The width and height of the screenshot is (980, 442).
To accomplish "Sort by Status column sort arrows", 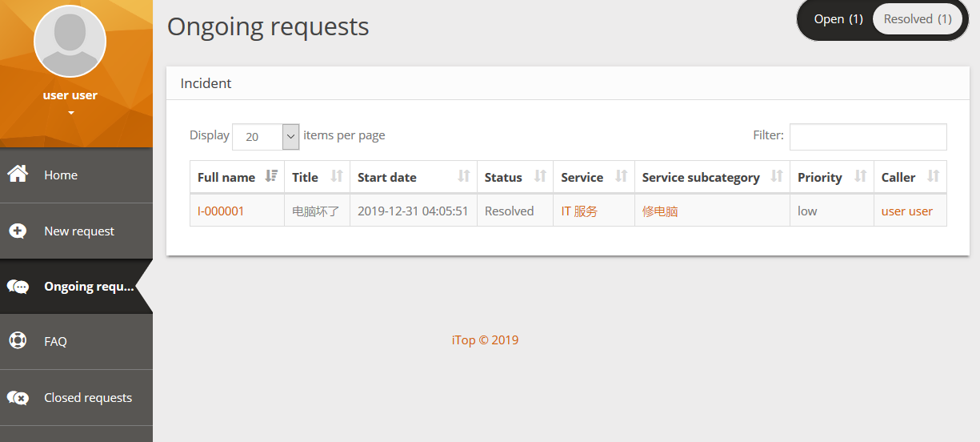I will 540,176.
